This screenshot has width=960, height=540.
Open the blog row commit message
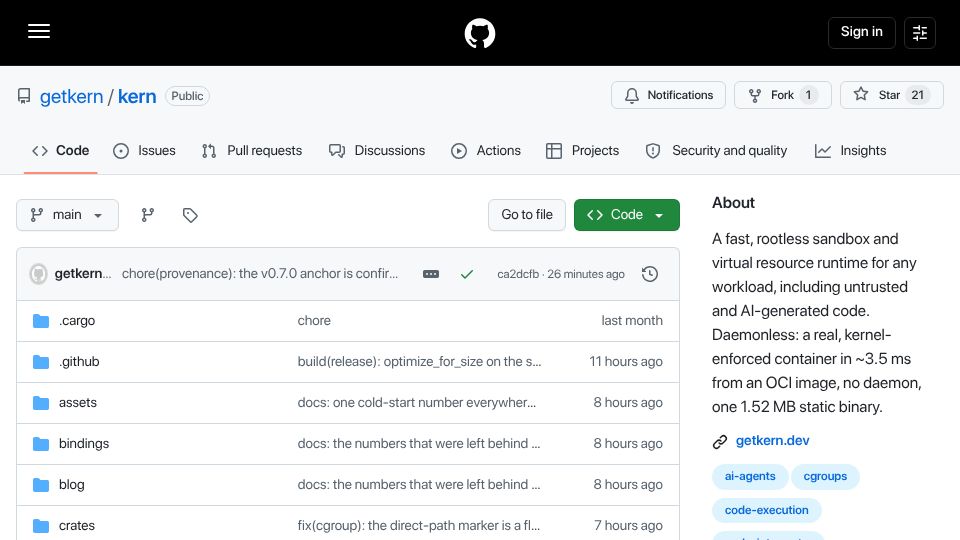tap(419, 485)
